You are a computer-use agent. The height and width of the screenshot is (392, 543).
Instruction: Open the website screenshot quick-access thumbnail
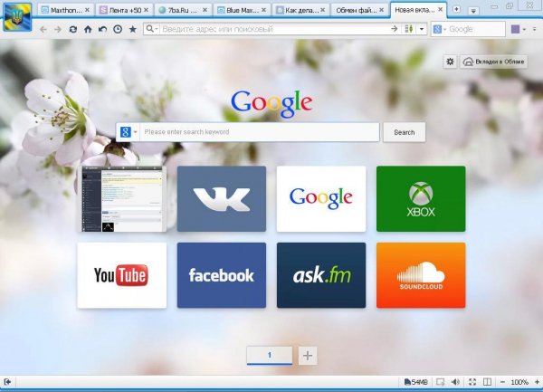coord(122,199)
